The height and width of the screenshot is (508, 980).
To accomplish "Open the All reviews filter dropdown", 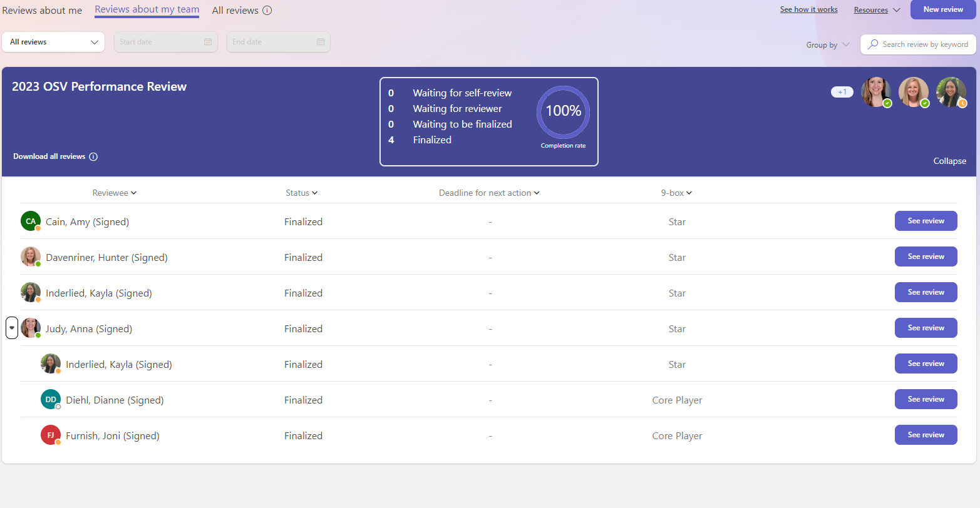I will [x=54, y=42].
